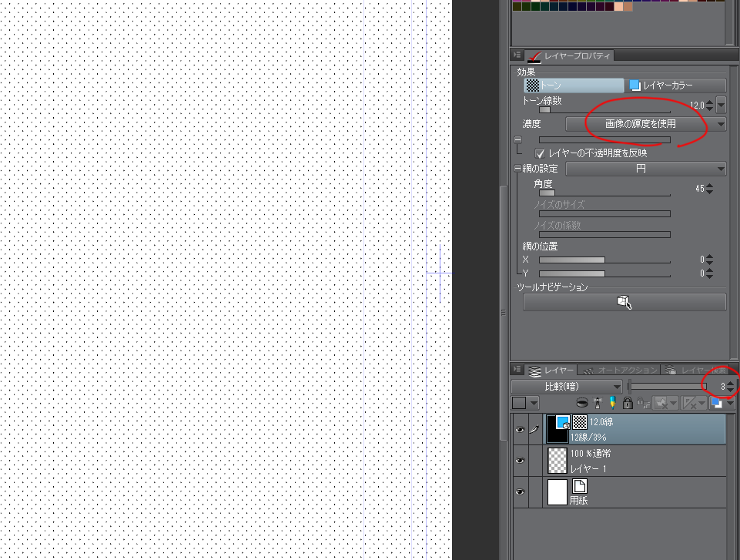Open the mask options dropdown arrow
The height and width of the screenshot is (560, 740).
674,403
